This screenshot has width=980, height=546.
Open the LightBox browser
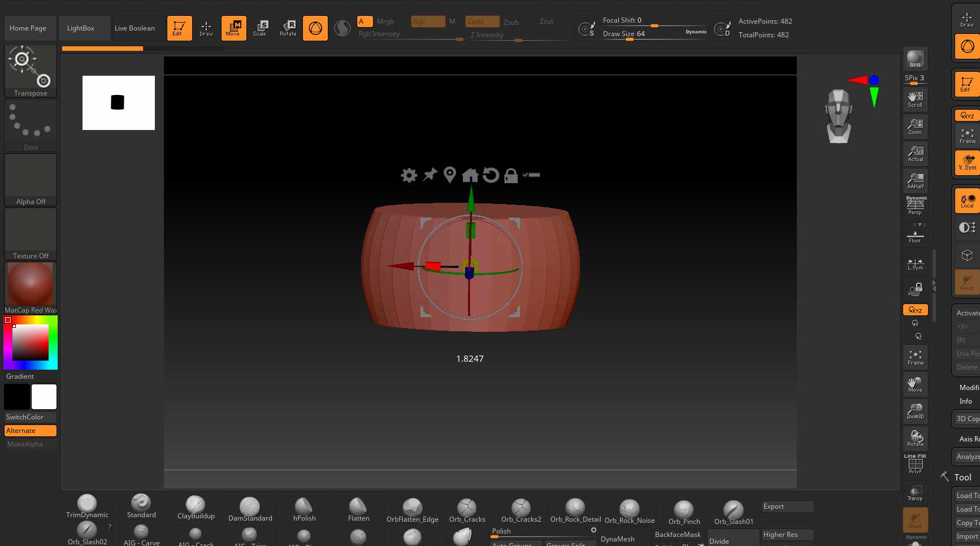click(81, 28)
